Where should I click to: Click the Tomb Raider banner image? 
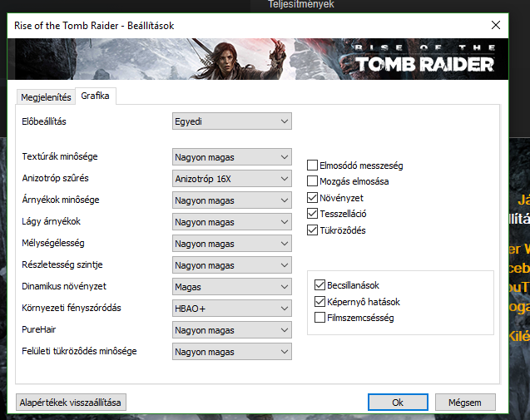[x=258, y=59]
